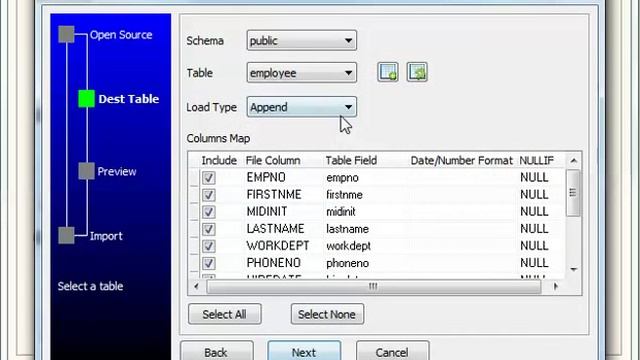640x360 pixels.
Task: Click the gray square beside Import
Action: coord(66,236)
